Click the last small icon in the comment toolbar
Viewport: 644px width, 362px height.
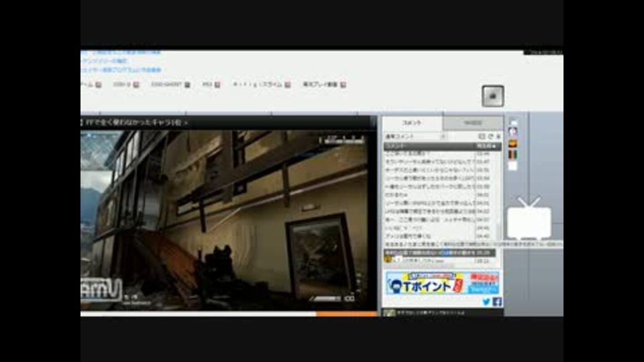point(498,136)
